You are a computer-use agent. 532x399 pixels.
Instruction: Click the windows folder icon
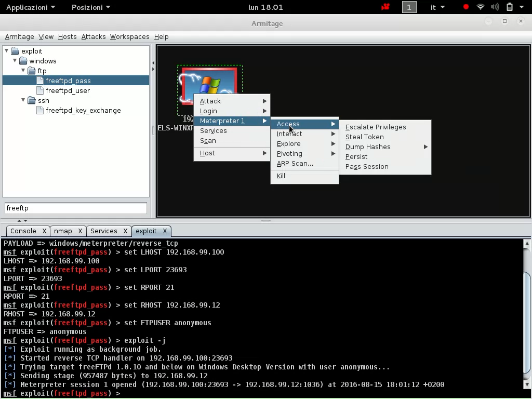[23, 61]
